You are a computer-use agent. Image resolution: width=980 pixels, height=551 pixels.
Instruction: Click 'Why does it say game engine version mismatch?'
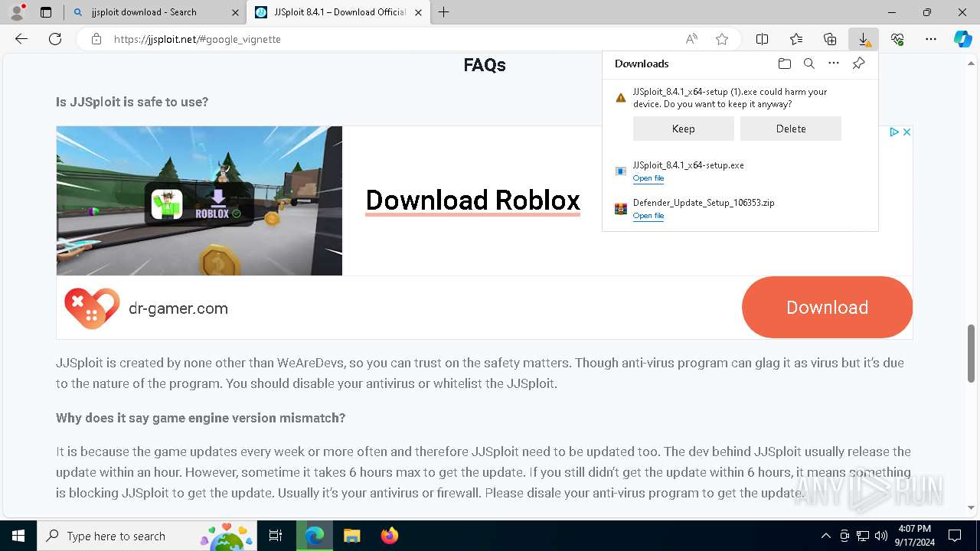pyautogui.click(x=201, y=418)
